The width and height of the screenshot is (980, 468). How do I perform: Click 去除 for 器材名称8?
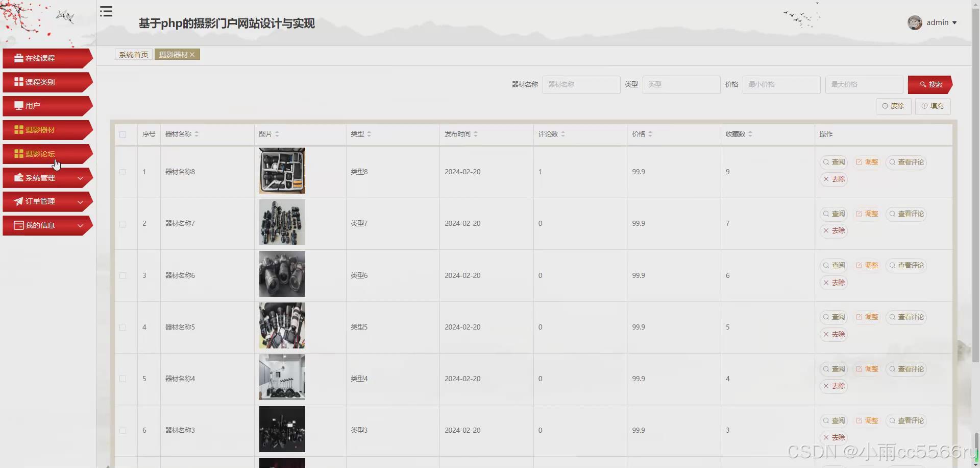[834, 179]
